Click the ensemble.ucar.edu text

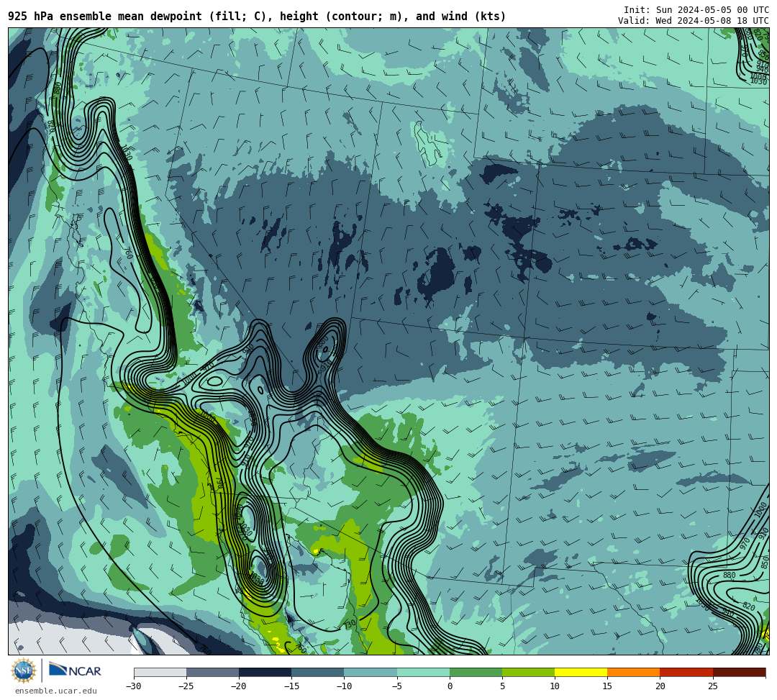coord(56,691)
